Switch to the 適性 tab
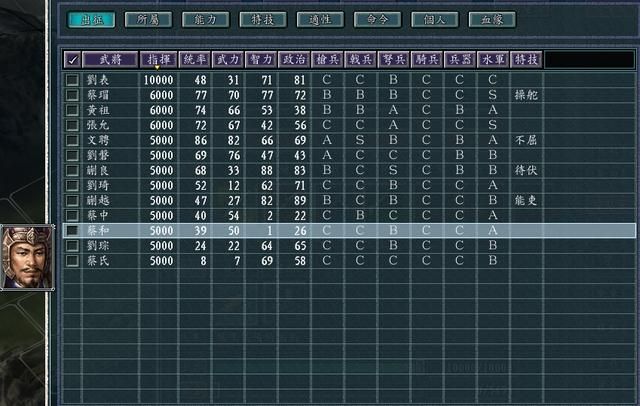This screenshot has width=640, height=406. (319, 19)
